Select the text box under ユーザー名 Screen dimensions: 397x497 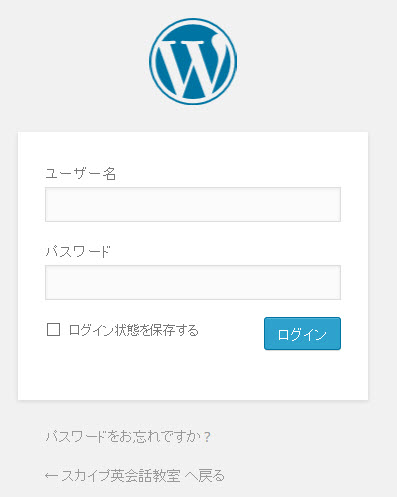pyautogui.click(x=193, y=204)
